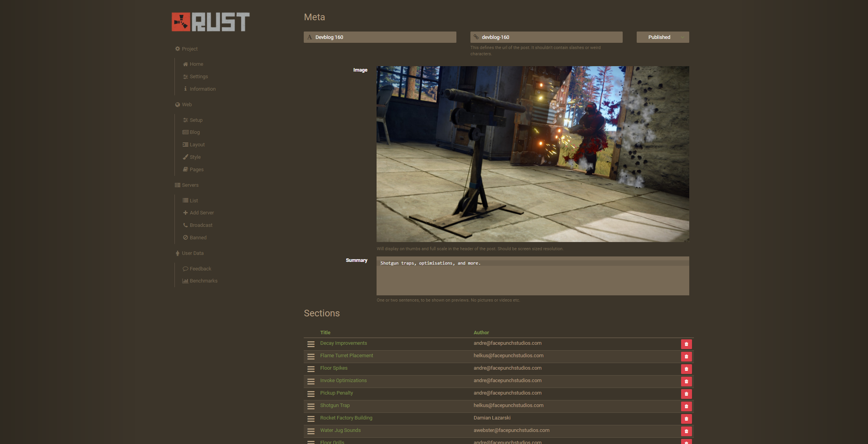This screenshot has height=444, width=868.
Task: Open the Rocket Factory Building section
Action: point(346,418)
